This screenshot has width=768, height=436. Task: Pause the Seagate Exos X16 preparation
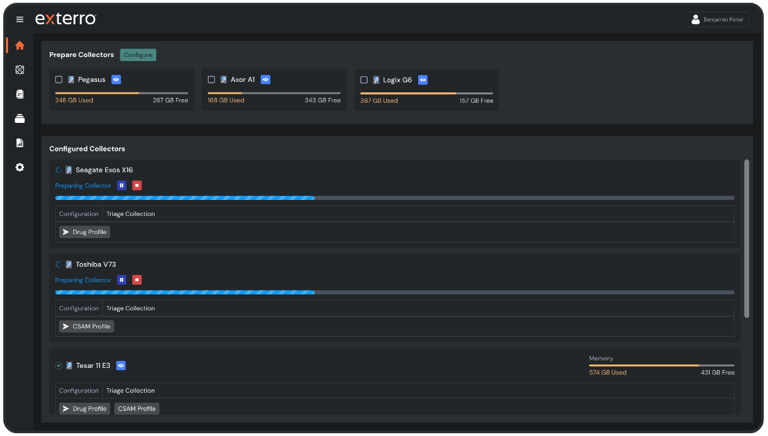[x=121, y=185]
